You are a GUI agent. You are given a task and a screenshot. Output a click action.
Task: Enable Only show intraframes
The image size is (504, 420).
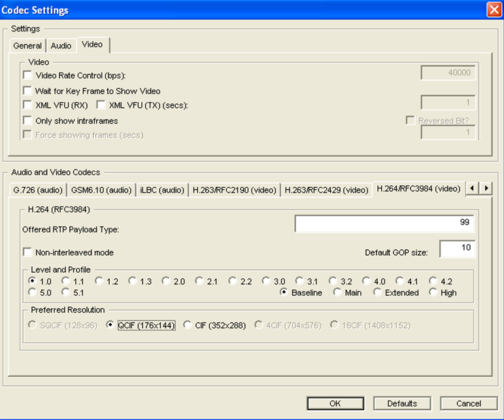[27, 120]
